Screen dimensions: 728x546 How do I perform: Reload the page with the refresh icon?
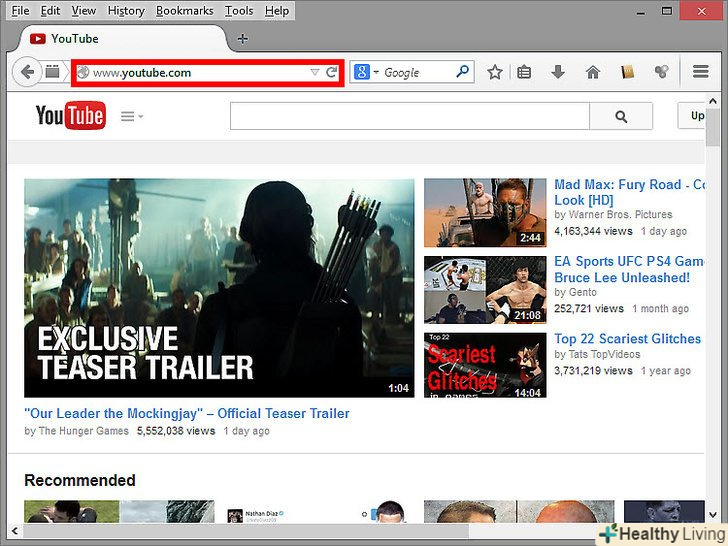tap(332, 72)
